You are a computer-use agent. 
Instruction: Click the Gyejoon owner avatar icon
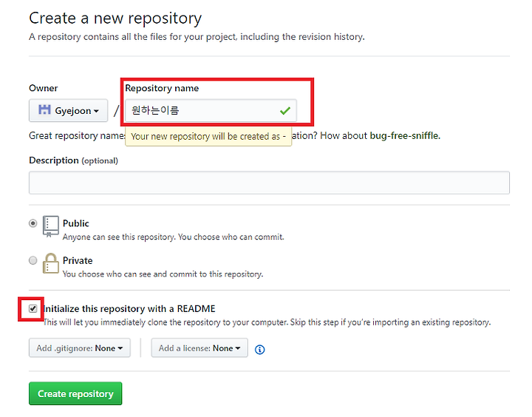(44, 109)
